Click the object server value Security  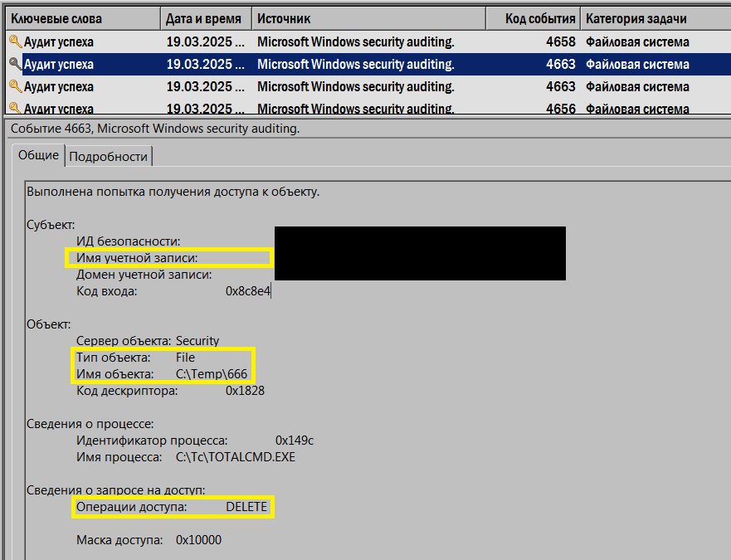pos(197,341)
